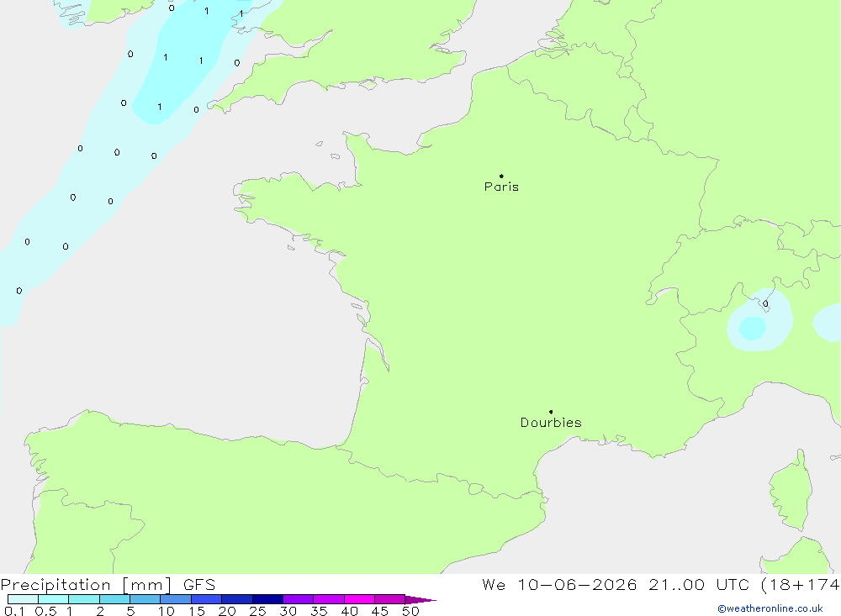Click the '21..00 UTC' time text
The height and width of the screenshot is (616, 841).
(x=699, y=585)
